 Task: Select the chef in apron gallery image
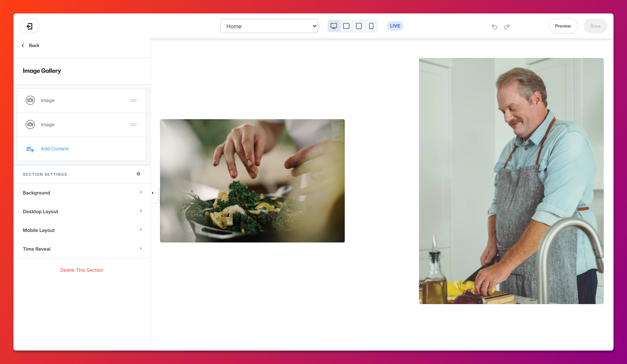coord(511,181)
